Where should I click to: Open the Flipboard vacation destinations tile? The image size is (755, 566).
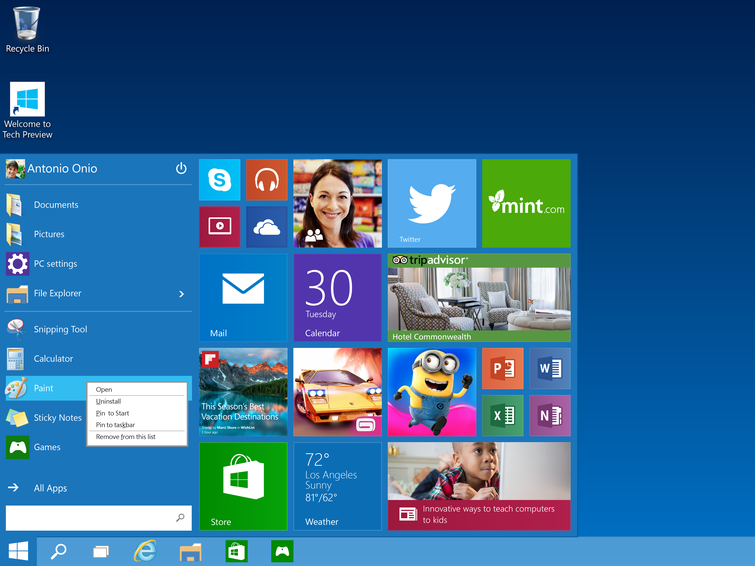243,392
